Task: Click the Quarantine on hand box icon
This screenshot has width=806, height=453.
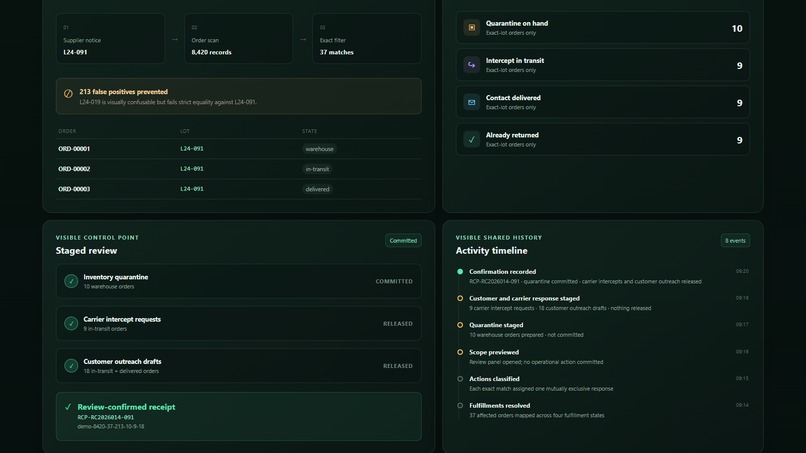Action: (x=471, y=27)
